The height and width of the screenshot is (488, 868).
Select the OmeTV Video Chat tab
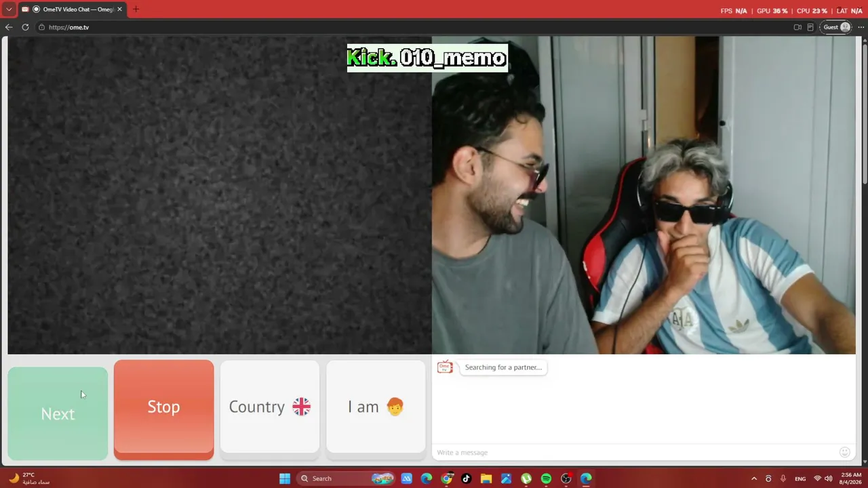coord(72,9)
